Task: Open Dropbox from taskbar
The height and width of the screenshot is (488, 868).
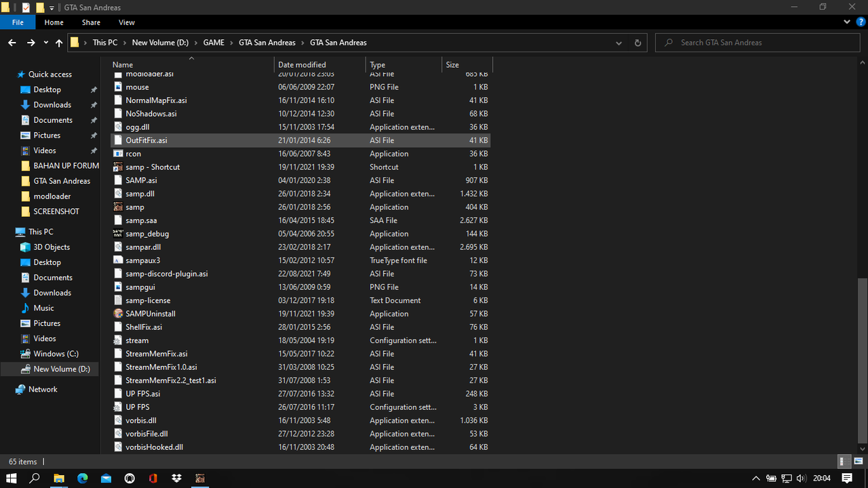Action: [176, 478]
